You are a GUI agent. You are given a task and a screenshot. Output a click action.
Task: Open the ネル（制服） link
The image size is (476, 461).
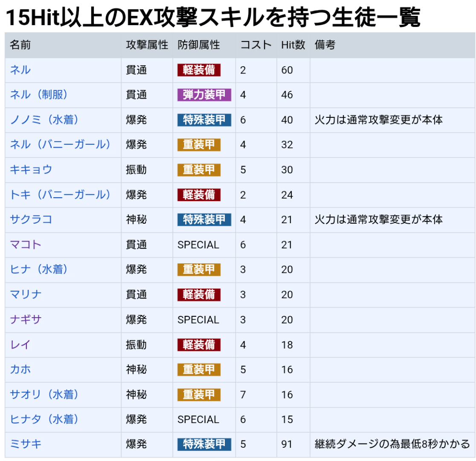(x=39, y=95)
